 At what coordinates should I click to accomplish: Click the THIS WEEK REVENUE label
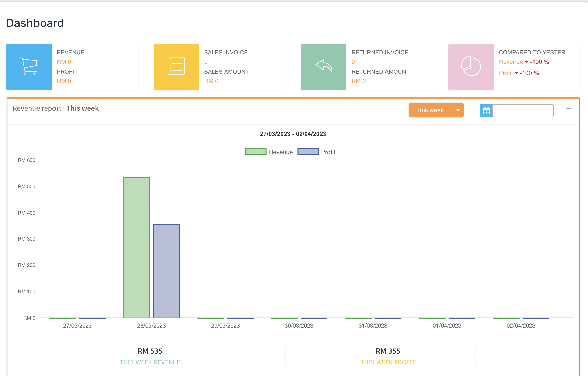click(x=150, y=362)
